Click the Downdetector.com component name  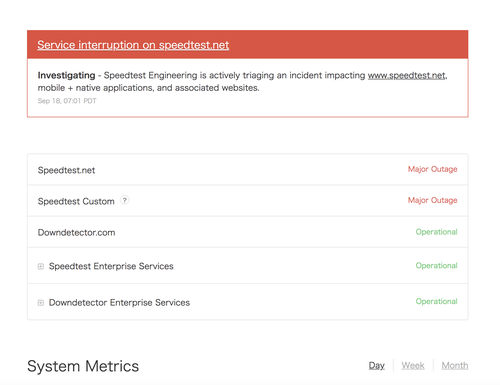tap(76, 232)
